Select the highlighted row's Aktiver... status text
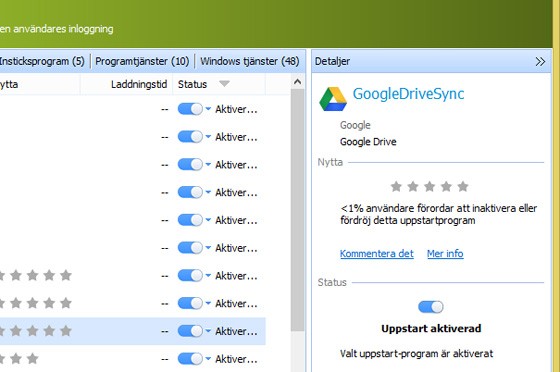This screenshot has width=560, height=372. coord(236,331)
